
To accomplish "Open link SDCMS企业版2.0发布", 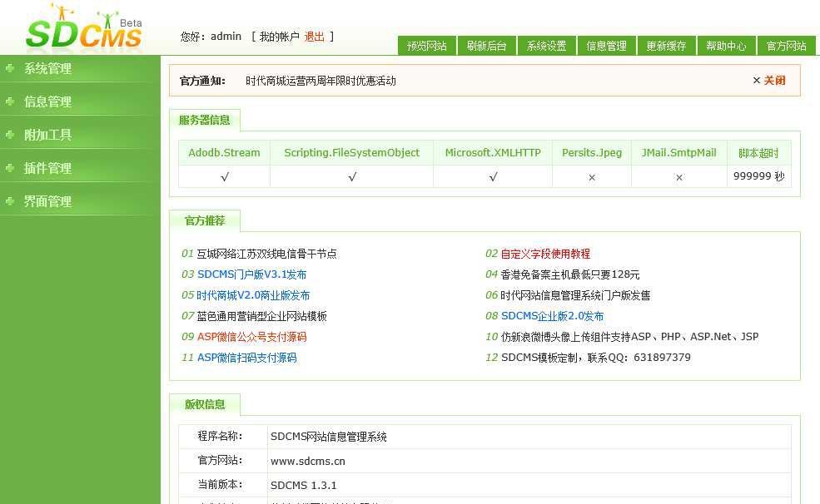I will pyautogui.click(x=552, y=316).
